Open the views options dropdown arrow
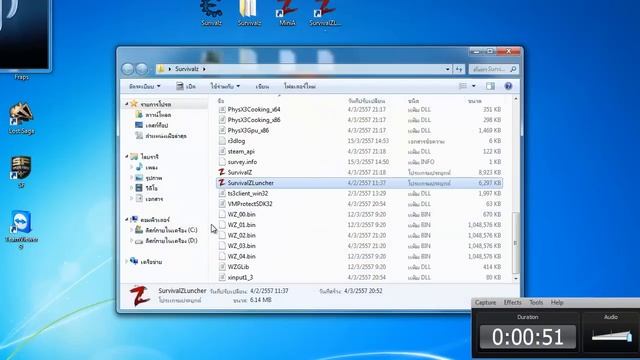 (x=473, y=86)
